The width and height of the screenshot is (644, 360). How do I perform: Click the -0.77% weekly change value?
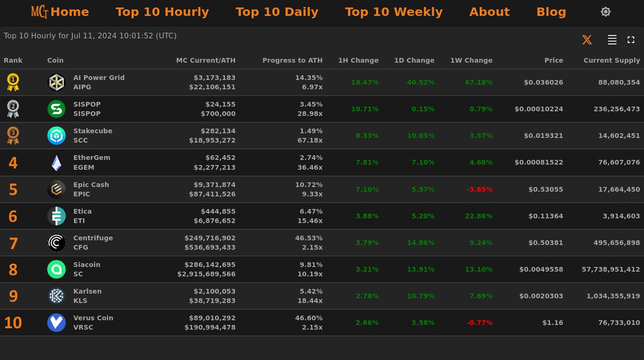(x=479, y=323)
